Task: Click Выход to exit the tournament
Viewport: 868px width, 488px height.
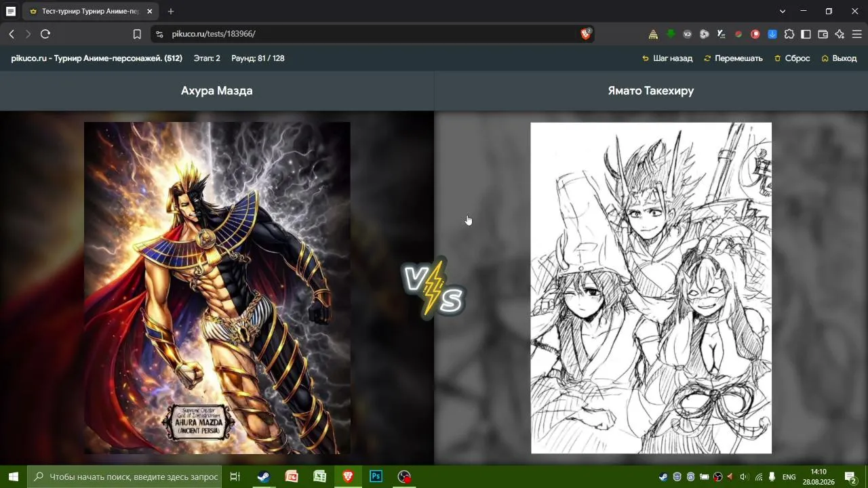Action: click(x=839, y=58)
